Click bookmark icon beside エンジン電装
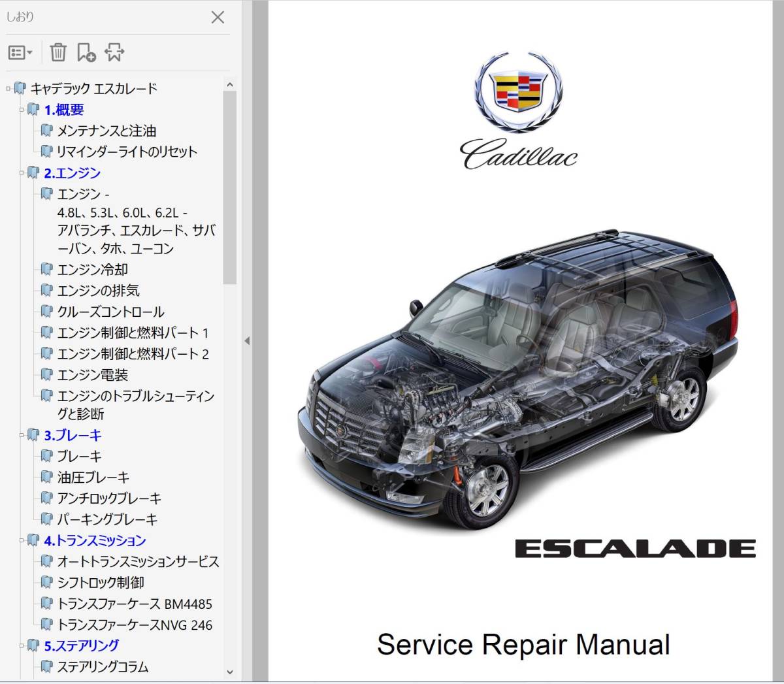The height and width of the screenshot is (684, 784). point(46,374)
